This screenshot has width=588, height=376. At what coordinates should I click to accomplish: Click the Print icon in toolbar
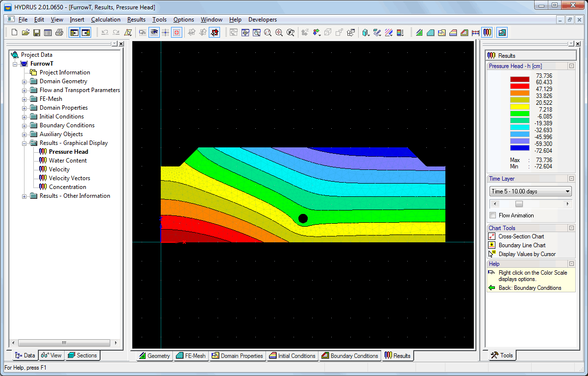pos(59,33)
